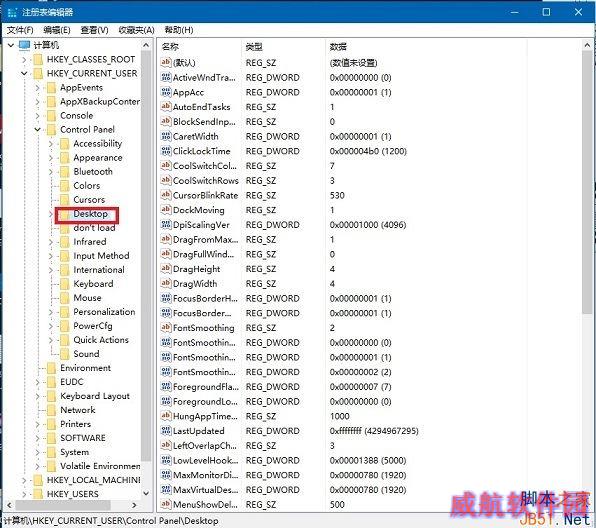Click the binary icon beside LastUpdated value
The height and width of the screenshot is (528, 596).
coord(166,431)
